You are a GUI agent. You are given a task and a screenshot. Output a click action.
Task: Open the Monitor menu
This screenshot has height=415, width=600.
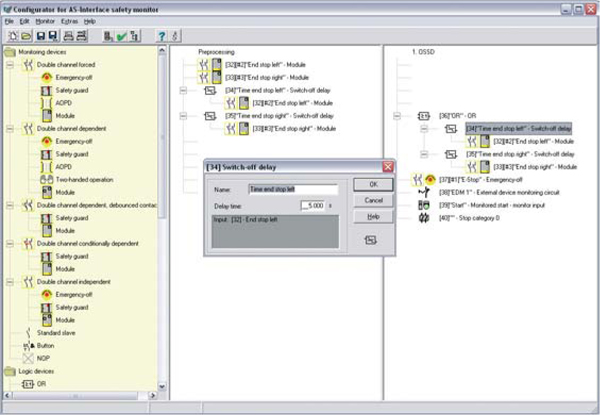45,20
